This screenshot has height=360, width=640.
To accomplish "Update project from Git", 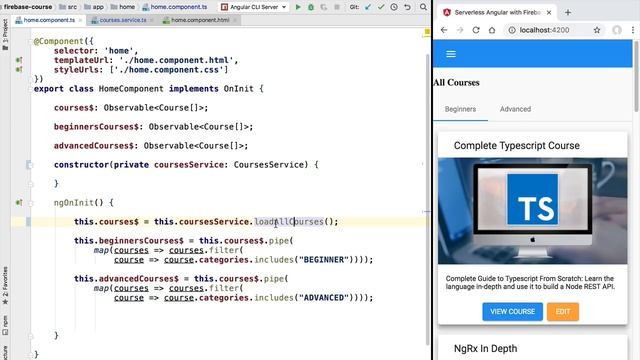I will 368,7.
